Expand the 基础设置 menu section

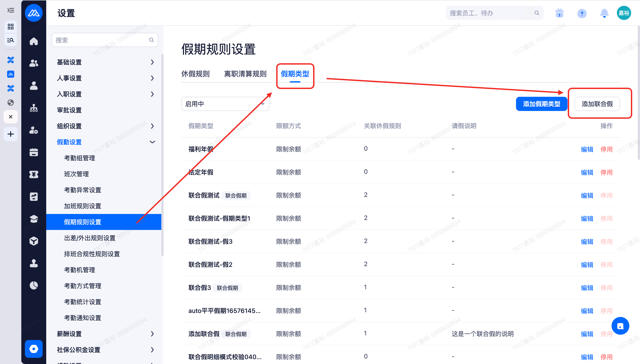105,62
